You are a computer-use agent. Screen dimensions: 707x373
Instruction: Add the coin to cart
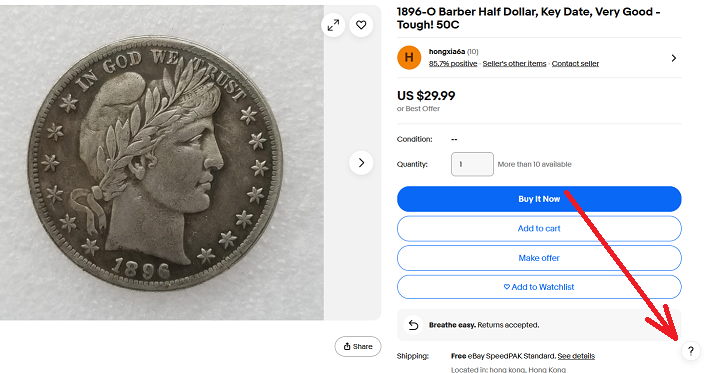(x=539, y=229)
